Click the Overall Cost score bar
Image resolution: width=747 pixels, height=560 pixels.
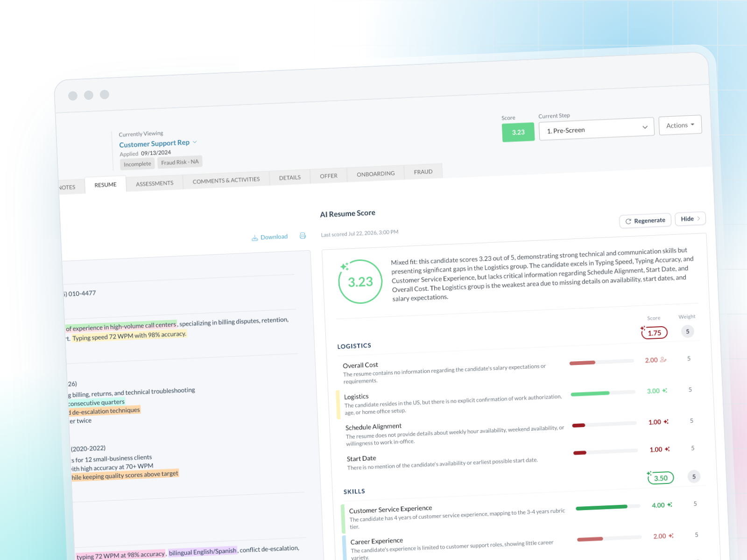click(x=601, y=362)
